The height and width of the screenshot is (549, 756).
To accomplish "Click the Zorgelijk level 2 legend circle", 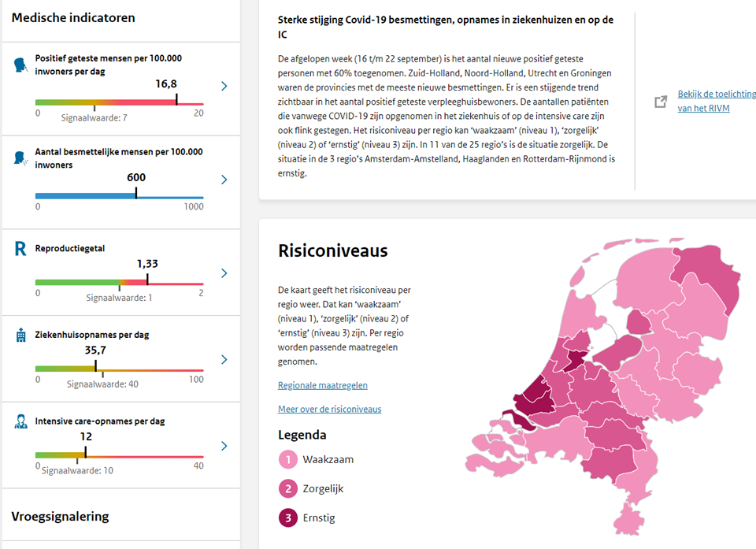I will 288,488.
